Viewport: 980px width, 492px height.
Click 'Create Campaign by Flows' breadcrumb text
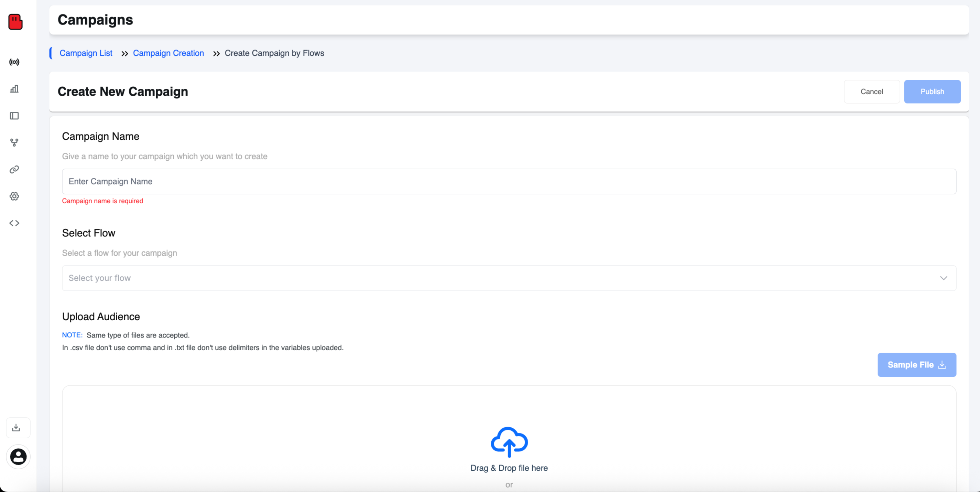[x=274, y=53]
